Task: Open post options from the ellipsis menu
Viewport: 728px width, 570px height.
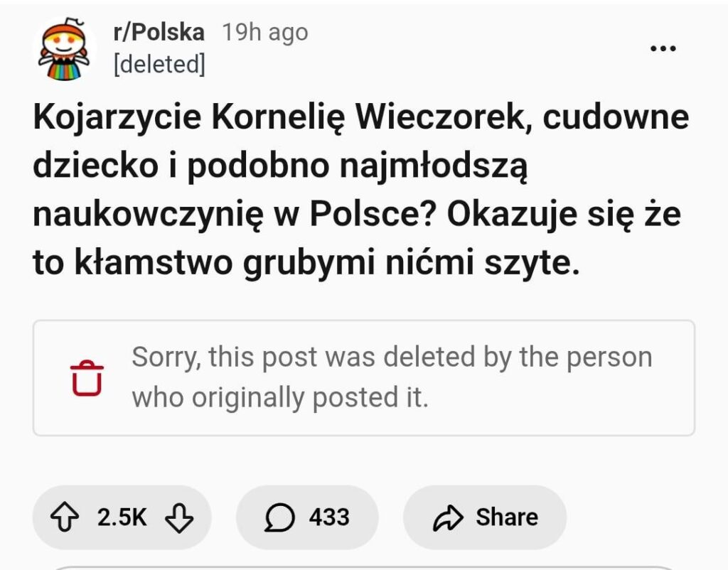Action: (x=663, y=48)
